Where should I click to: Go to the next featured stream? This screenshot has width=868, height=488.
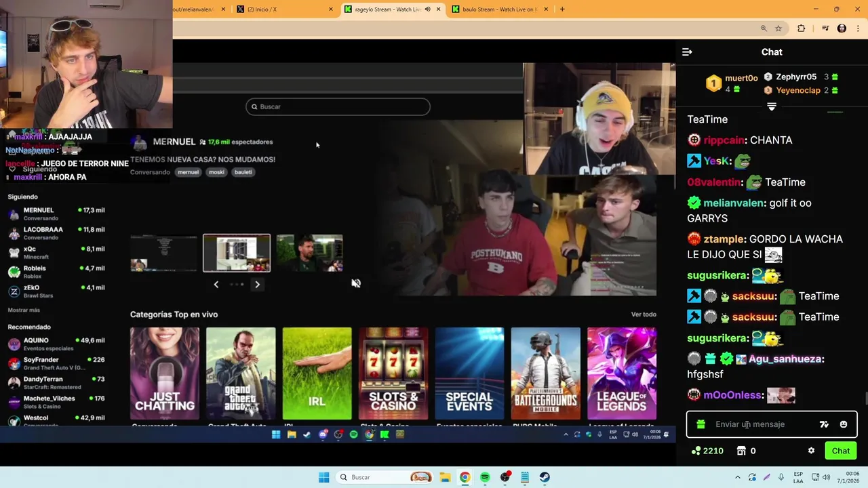click(257, 285)
